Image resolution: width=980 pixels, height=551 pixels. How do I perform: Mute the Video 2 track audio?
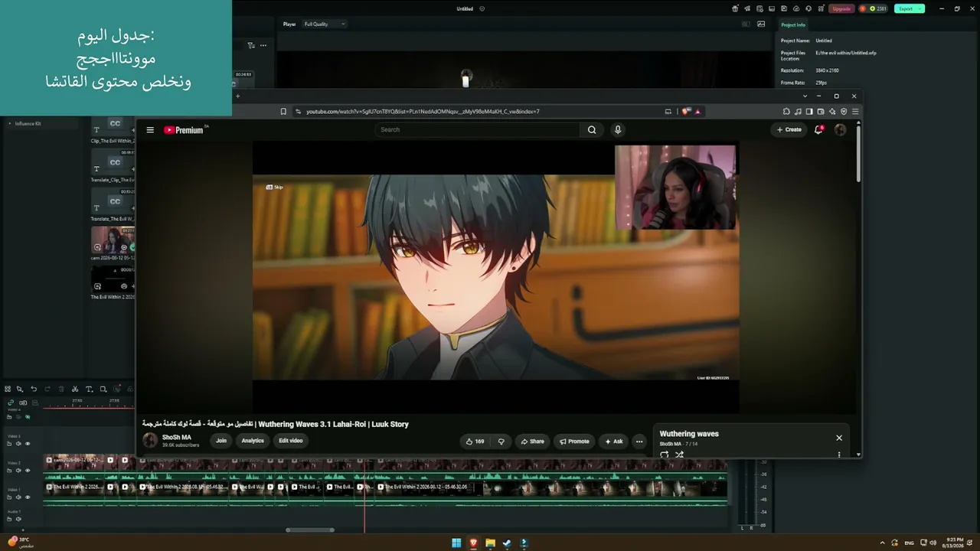pos(19,471)
